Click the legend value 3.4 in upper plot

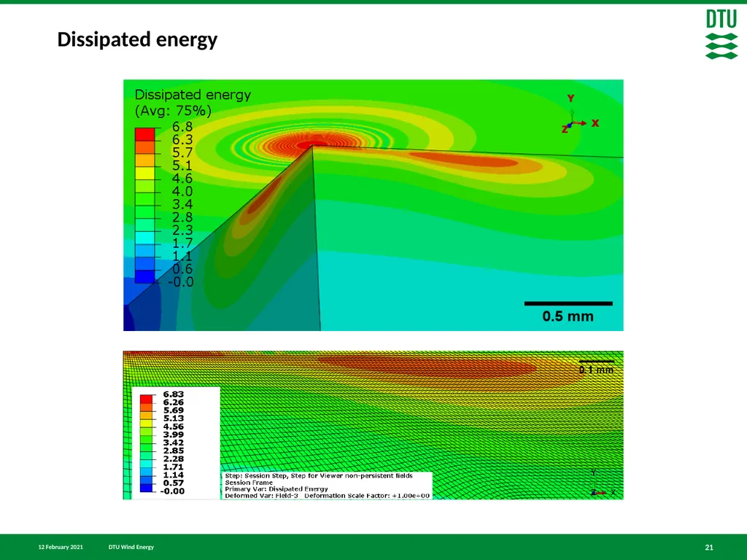[182, 204]
